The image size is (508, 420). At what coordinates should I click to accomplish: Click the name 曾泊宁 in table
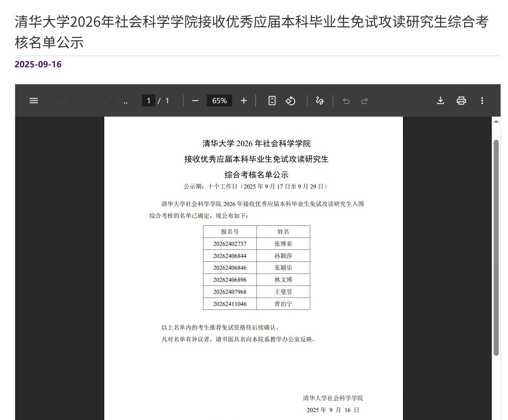click(283, 304)
